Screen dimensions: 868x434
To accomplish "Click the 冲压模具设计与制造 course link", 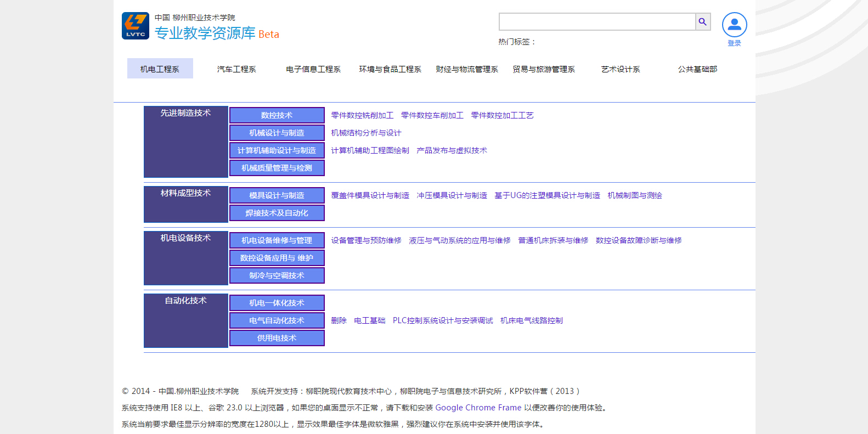I will click(452, 195).
